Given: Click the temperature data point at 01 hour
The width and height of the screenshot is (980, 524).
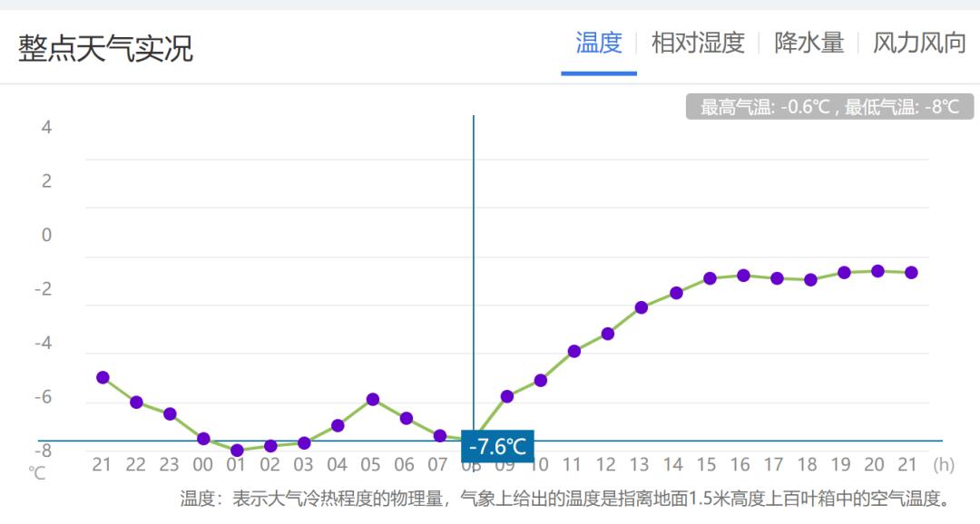Looking at the screenshot, I should click(237, 451).
